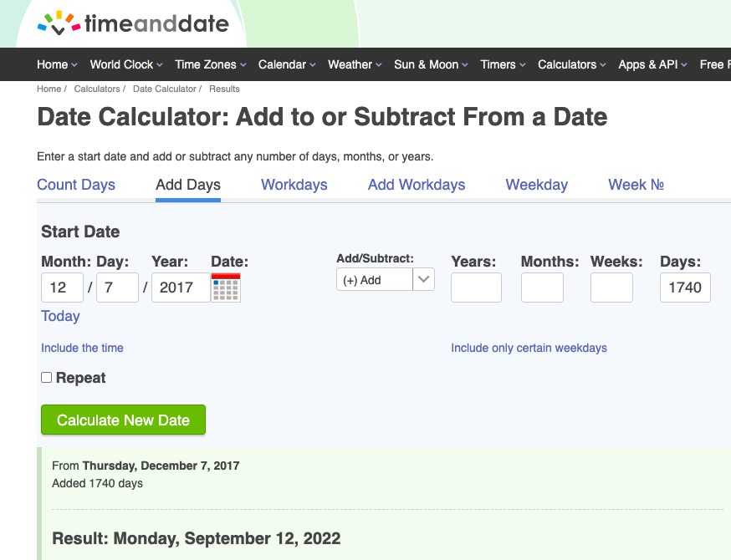Focus the Year input field
Screen dimensions: 731x560
pyautogui.click(x=181, y=288)
